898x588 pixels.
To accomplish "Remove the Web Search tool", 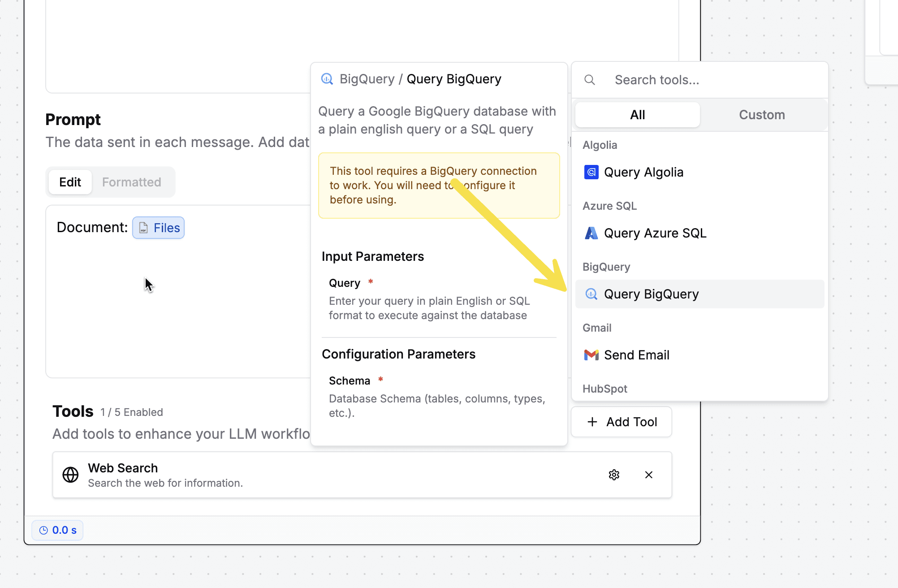I will (x=648, y=475).
